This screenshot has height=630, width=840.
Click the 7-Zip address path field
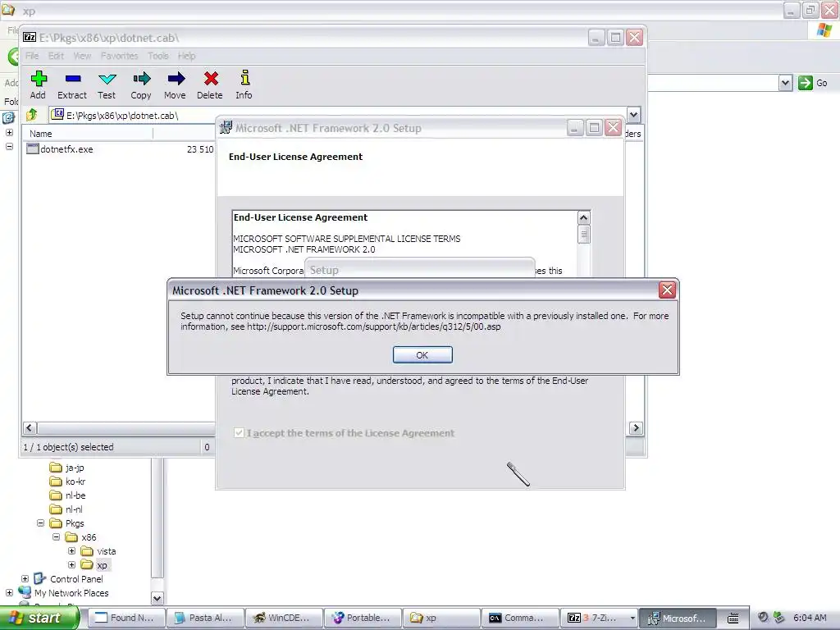[337, 115]
